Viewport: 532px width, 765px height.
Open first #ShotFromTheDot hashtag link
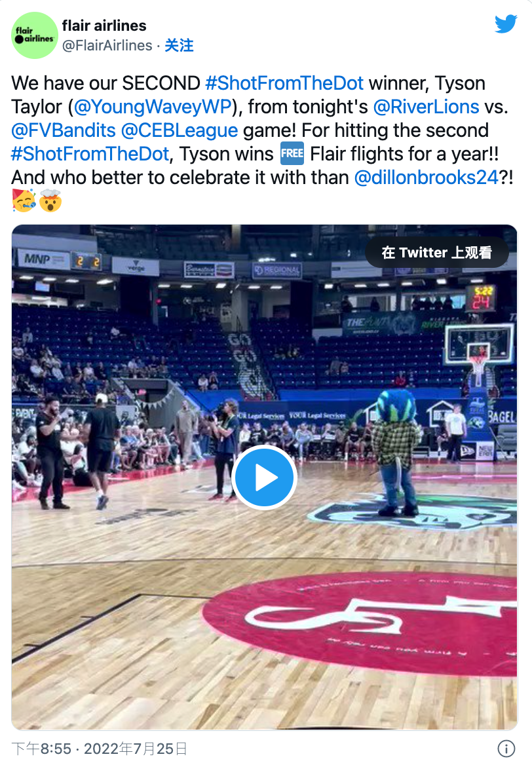point(284,83)
